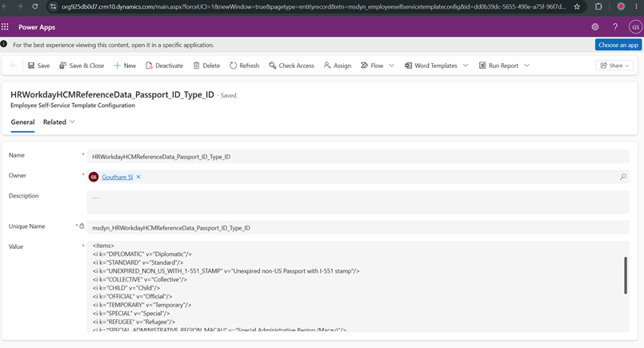The width and height of the screenshot is (644, 348).
Task: Click the UNEXPIRED_NON_US_WITH_1-551_STAMP line
Action: [226, 271]
